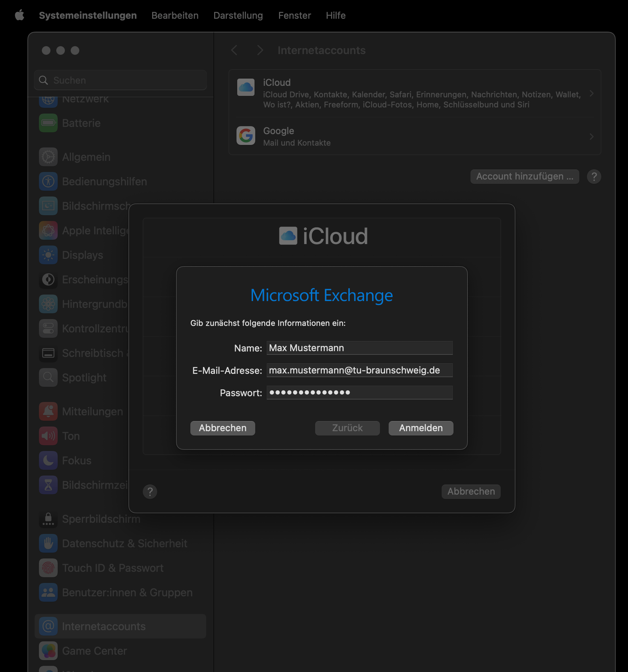
Task: Click the Name field with Max Mustermann
Action: pos(359,348)
